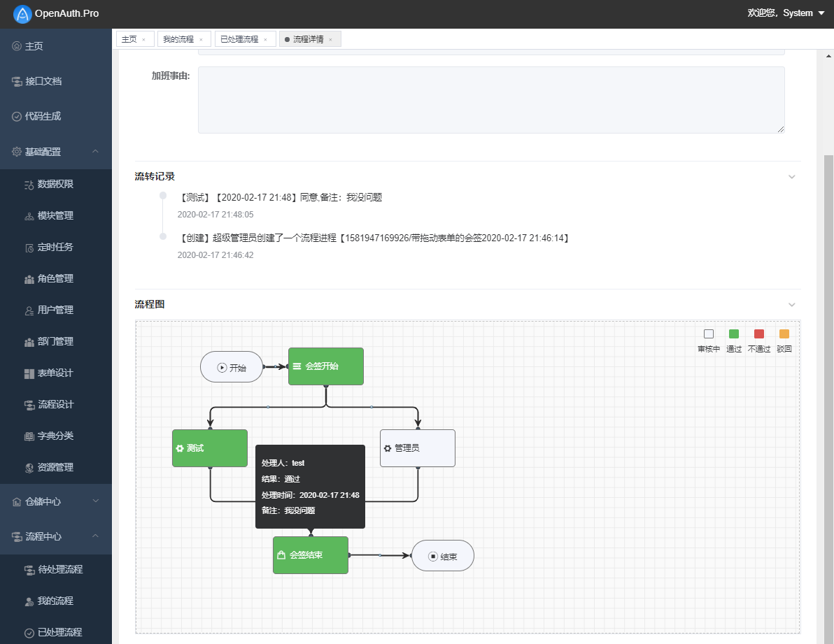
Task: Collapse the 基础配置 menu chevron
Action: [95, 152]
